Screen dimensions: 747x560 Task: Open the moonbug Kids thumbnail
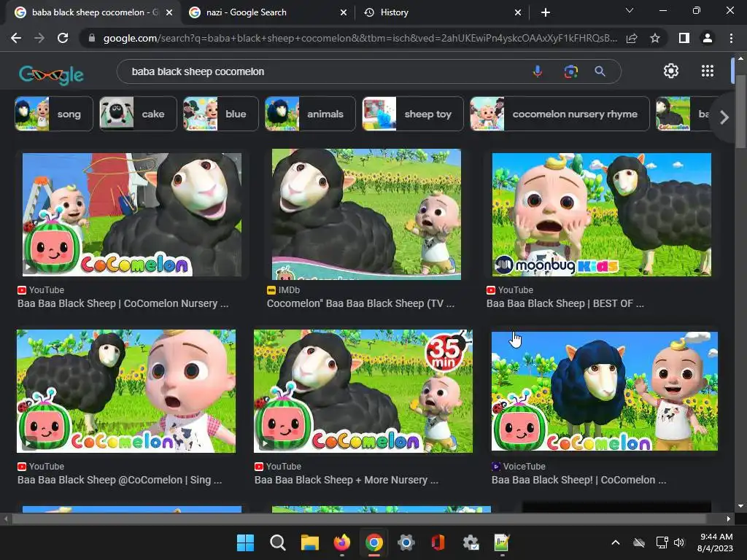tap(601, 214)
